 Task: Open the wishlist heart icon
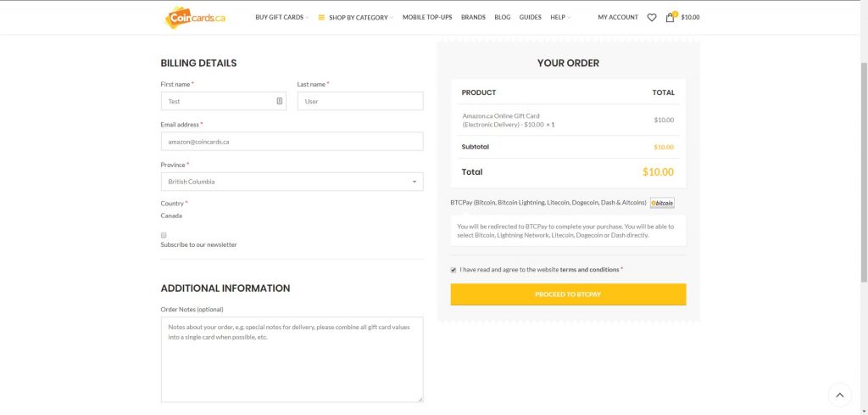coord(652,17)
